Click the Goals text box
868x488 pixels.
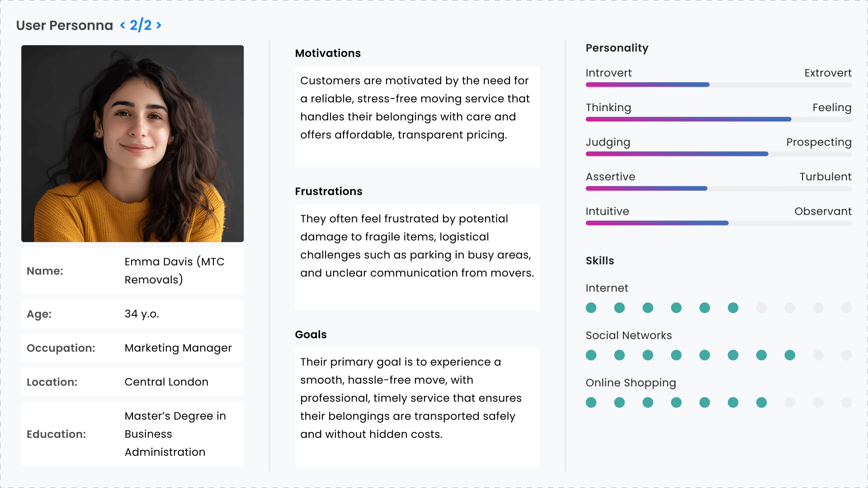[417, 407]
